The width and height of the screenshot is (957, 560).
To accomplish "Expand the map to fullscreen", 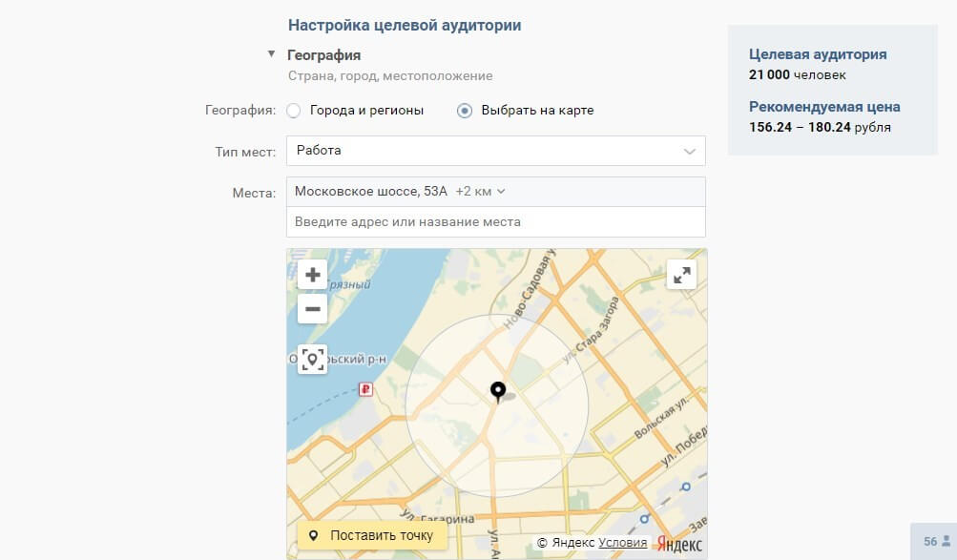I will tap(681, 275).
